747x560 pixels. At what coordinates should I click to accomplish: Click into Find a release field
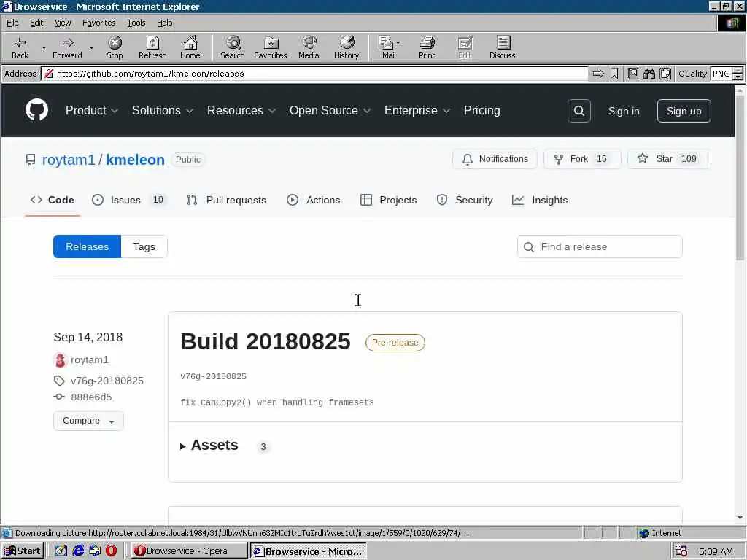[600, 246]
